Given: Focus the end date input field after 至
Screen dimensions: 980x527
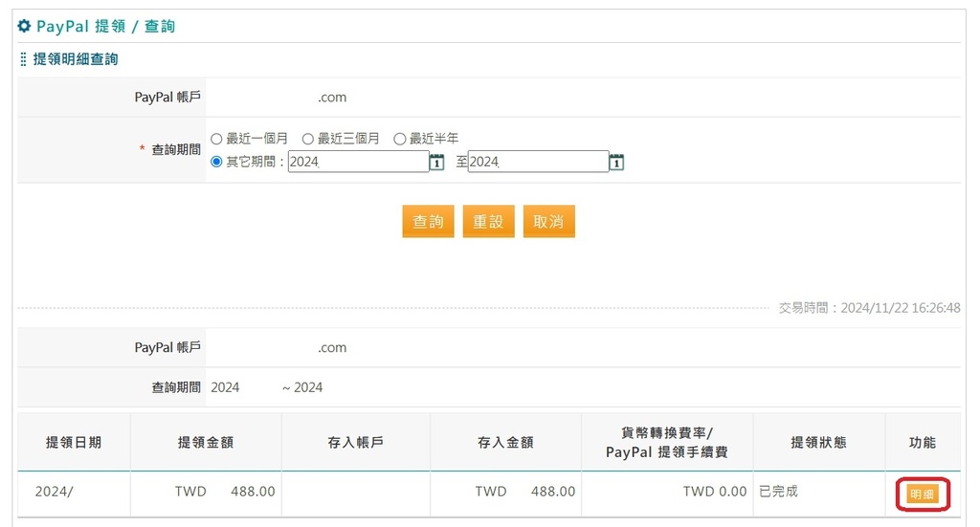Looking at the screenshot, I should pos(538,162).
